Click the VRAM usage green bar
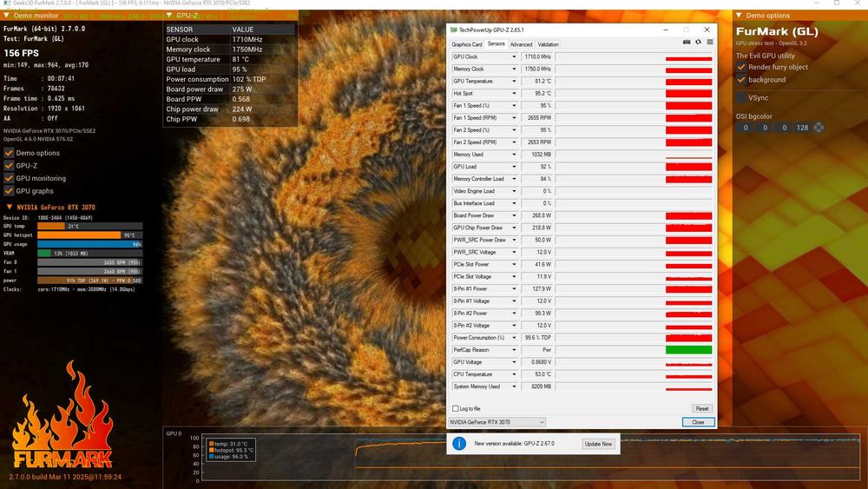 (44, 253)
